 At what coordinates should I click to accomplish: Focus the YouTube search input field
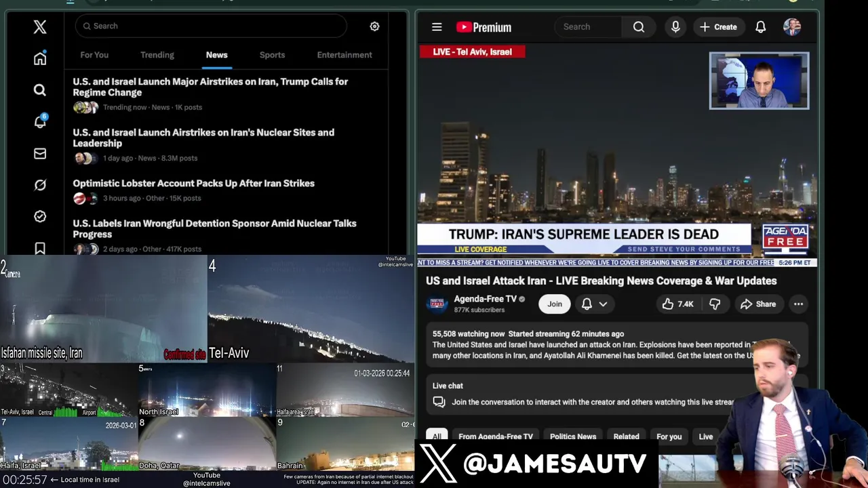point(588,27)
